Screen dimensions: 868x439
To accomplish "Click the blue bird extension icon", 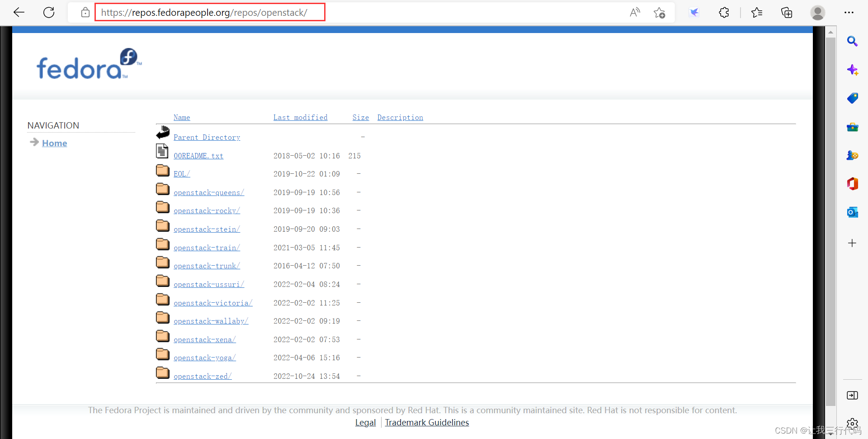I will 694,12.
